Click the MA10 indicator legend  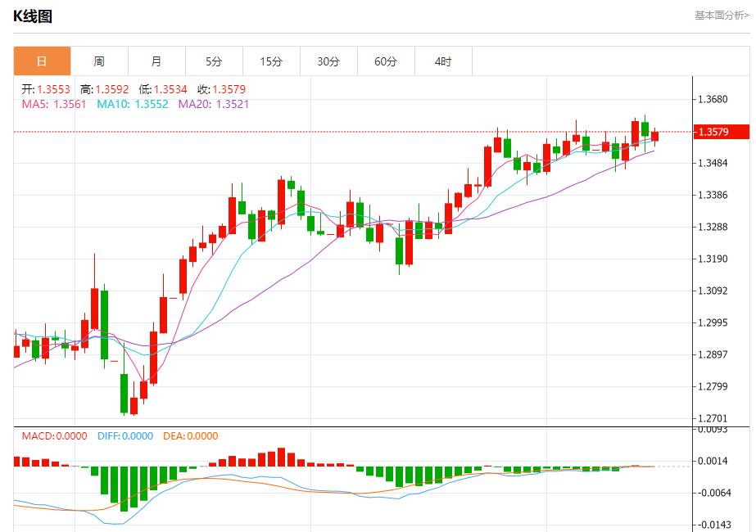133,104
